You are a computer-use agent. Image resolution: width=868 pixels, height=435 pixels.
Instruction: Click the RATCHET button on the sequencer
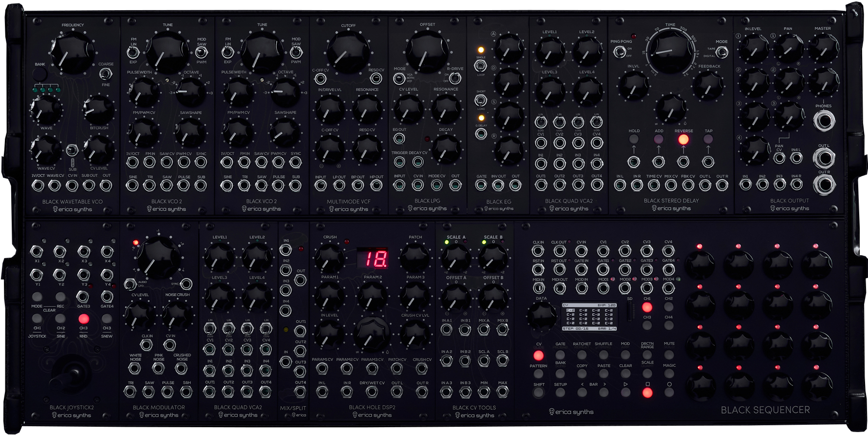[x=582, y=355]
